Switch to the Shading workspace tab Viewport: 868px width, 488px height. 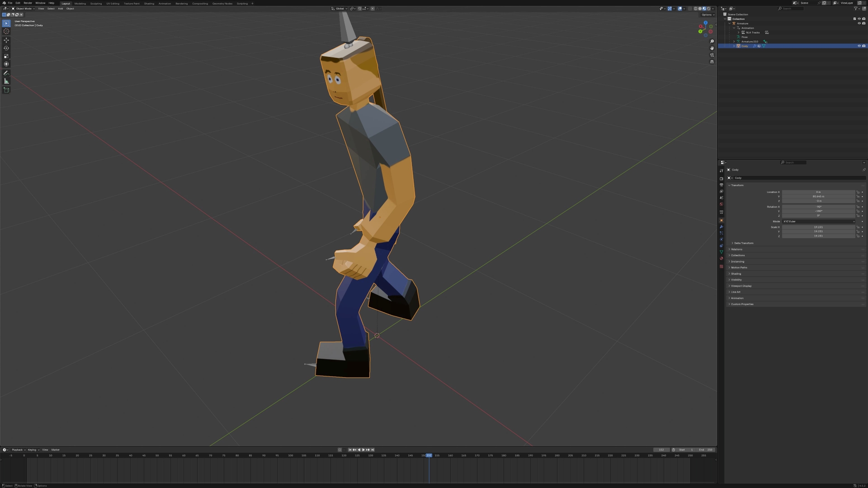149,3
